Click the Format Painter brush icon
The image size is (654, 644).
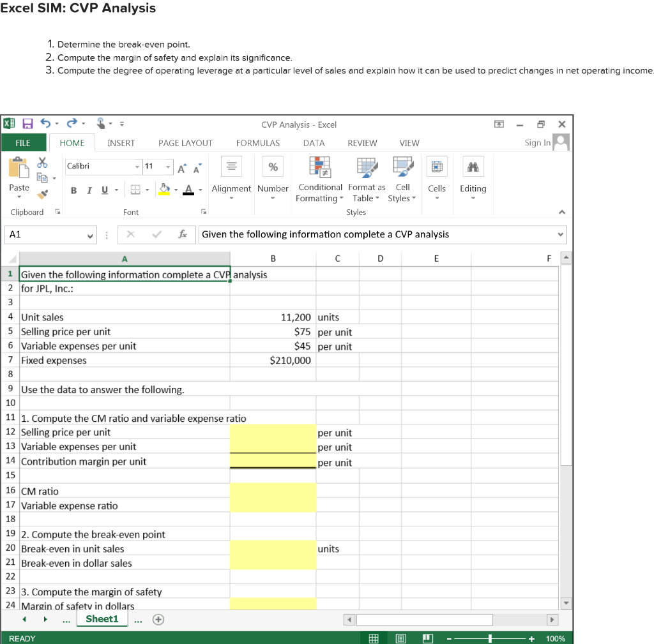click(42, 194)
